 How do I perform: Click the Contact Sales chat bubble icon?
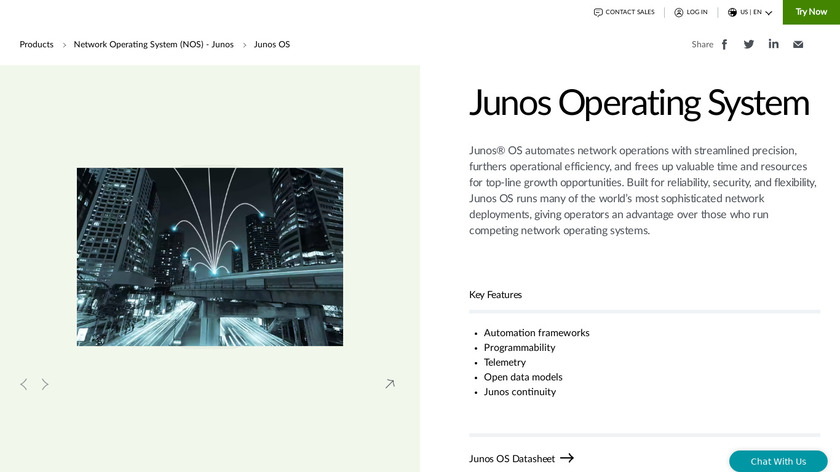click(598, 12)
